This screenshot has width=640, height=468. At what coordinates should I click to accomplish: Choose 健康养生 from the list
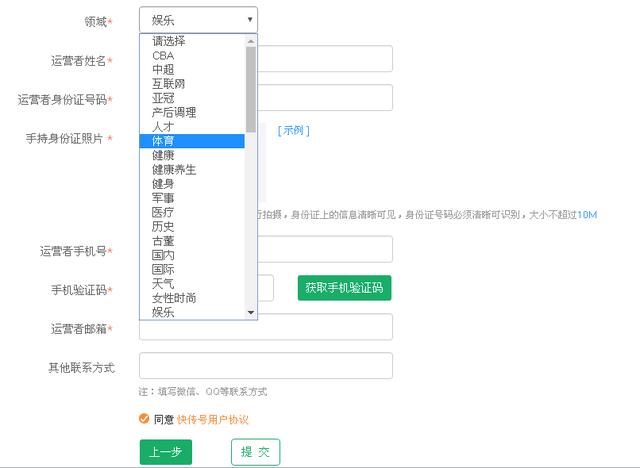point(174,170)
